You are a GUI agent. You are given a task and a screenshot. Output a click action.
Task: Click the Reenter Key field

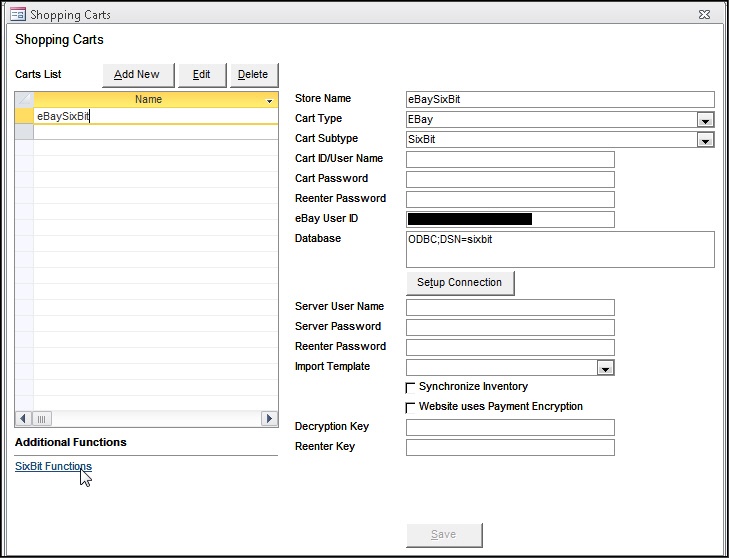tap(510, 447)
